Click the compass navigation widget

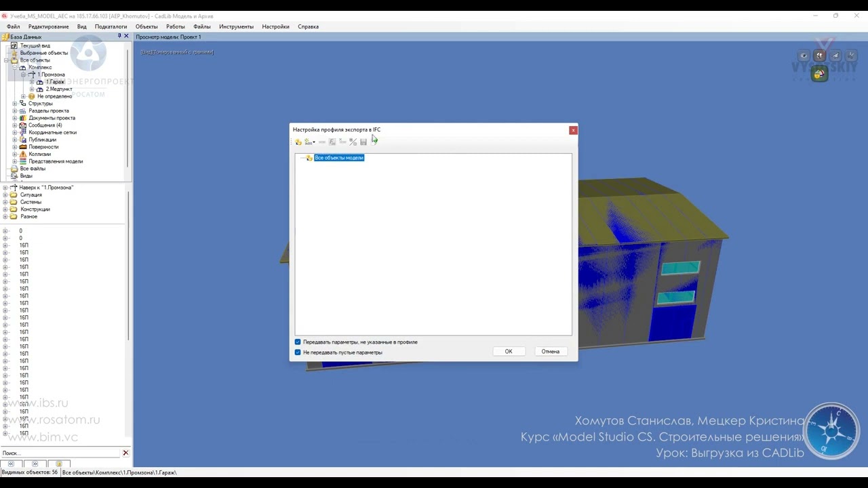click(x=831, y=431)
